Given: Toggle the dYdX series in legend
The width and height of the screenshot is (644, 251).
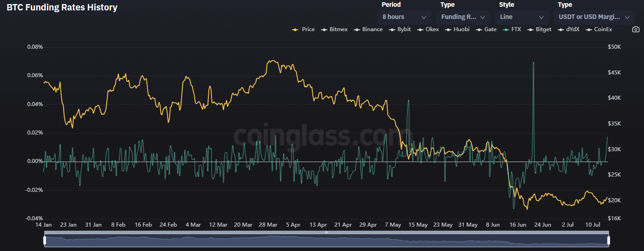Looking at the screenshot, I should [569, 29].
